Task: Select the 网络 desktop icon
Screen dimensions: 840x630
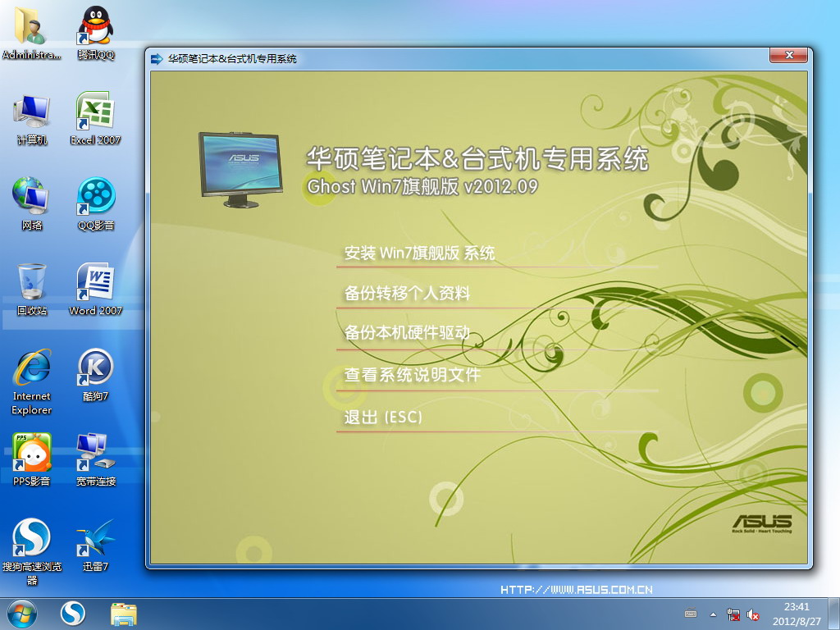Action: (x=31, y=203)
